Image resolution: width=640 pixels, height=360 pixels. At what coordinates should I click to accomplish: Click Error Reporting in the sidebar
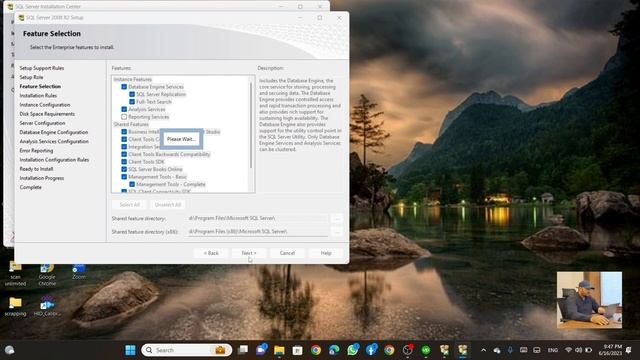point(36,151)
